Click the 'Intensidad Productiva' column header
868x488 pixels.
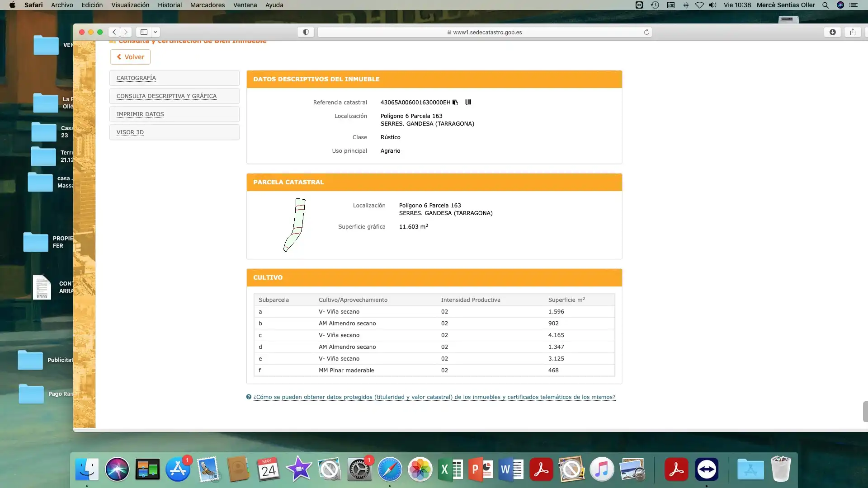471,300
